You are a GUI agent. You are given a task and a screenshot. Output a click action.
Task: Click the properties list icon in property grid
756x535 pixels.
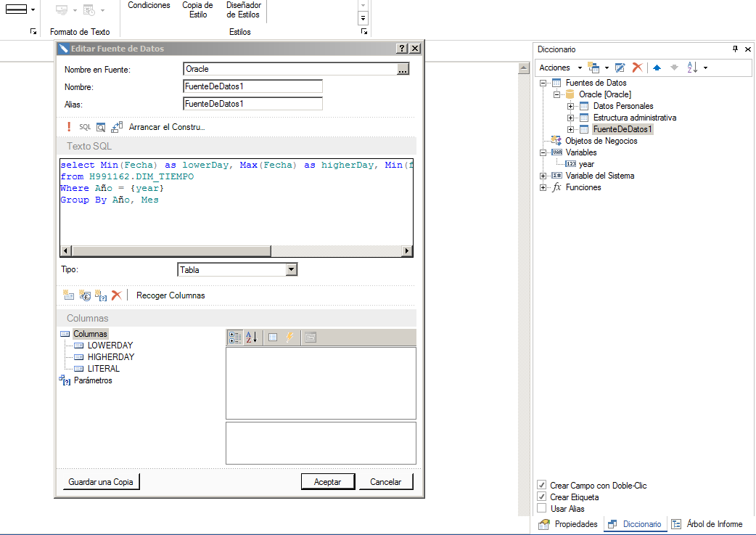pyautogui.click(x=273, y=338)
